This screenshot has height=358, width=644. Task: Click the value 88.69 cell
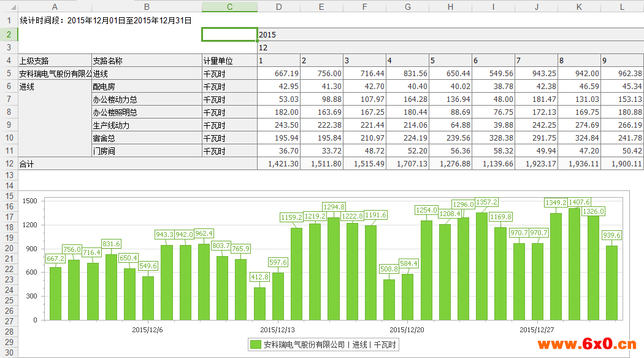[x=451, y=112]
